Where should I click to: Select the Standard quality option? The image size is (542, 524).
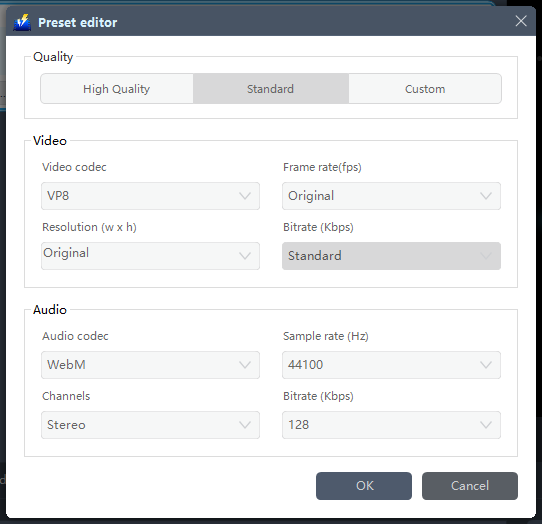coord(271,89)
